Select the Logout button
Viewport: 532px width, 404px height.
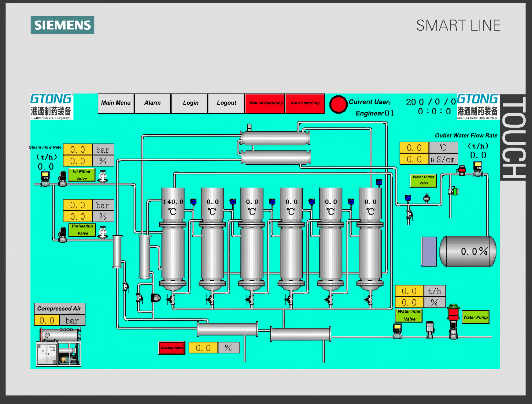pyautogui.click(x=226, y=103)
